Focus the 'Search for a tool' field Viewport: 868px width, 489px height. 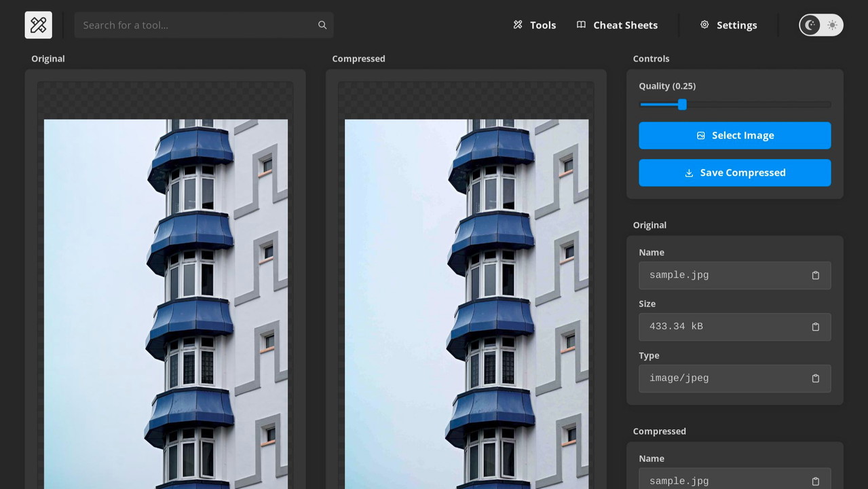197,25
